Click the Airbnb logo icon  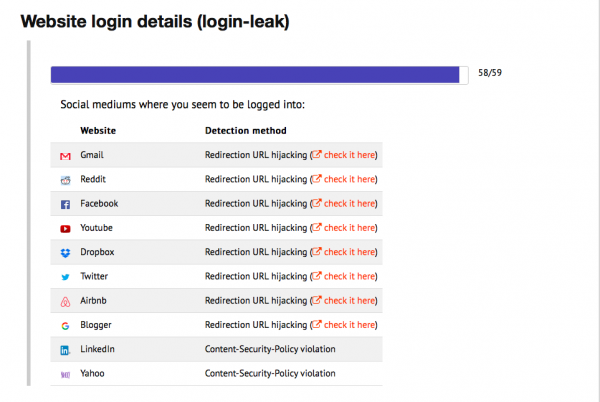click(65, 302)
